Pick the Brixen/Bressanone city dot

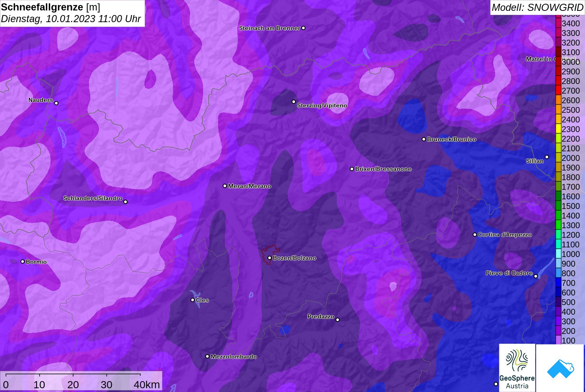tap(352, 169)
